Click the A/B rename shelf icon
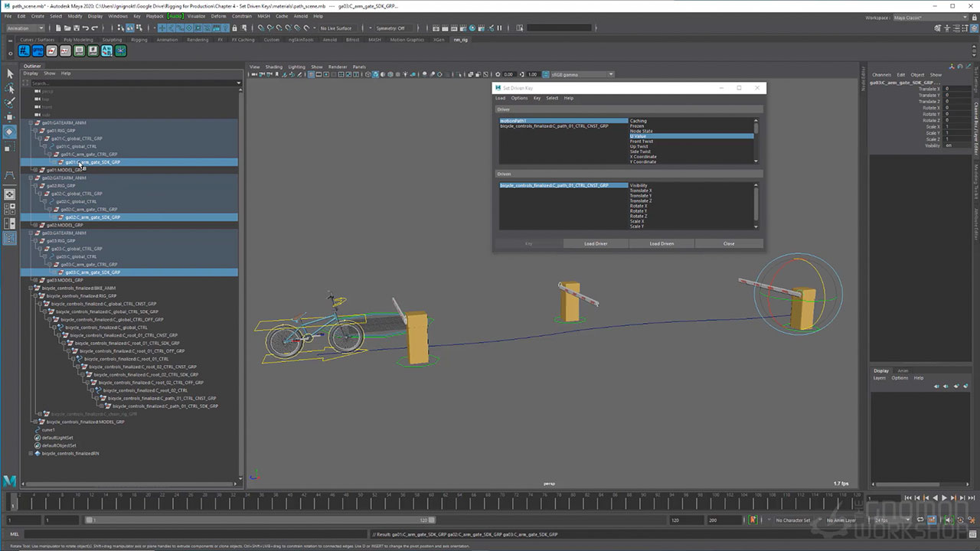The width and height of the screenshot is (980, 551). click(106, 51)
